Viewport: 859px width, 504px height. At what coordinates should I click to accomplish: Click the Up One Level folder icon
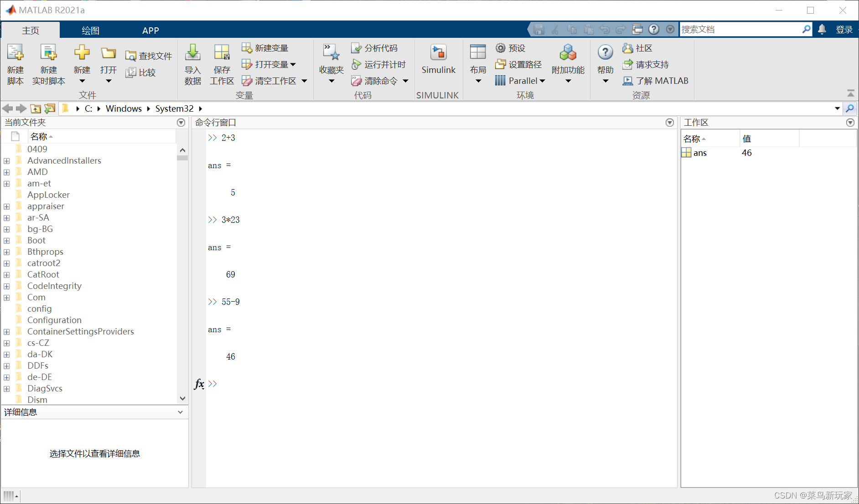coord(36,108)
